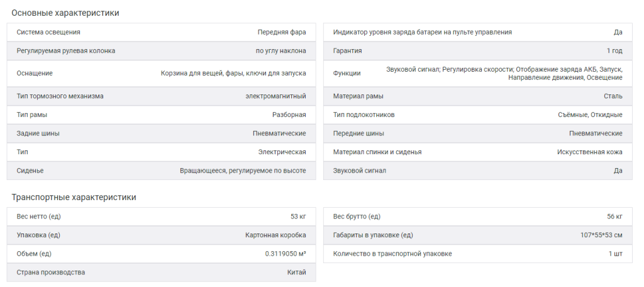Select the 'Разборная' frame type value
This screenshot has width=644, height=287.
point(289,115)
